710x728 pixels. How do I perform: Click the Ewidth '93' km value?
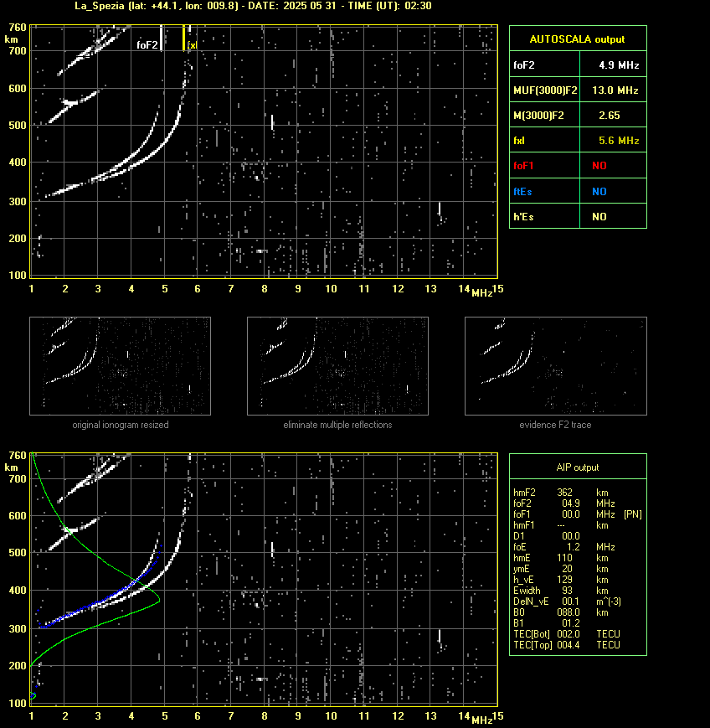[567, 591]
